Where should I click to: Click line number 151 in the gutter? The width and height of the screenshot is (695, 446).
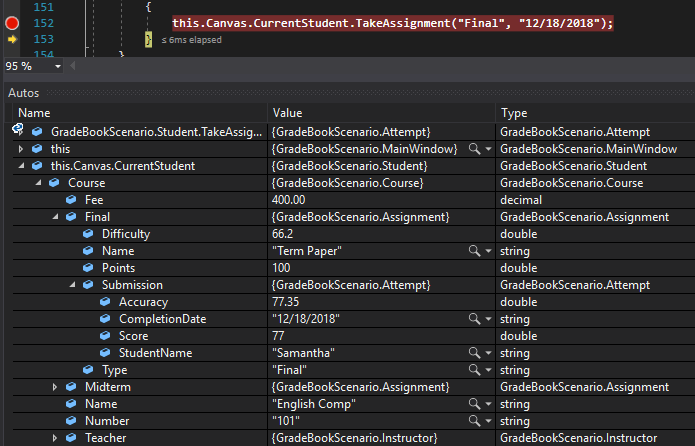(x=43, y=7)
